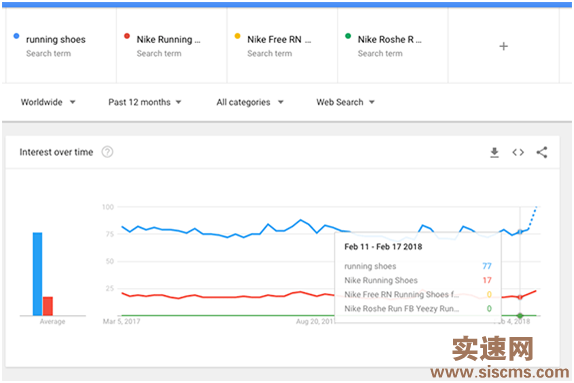
Task: Click the green dot beside Nike Roshe R
Action: click(x=348, y=36)
